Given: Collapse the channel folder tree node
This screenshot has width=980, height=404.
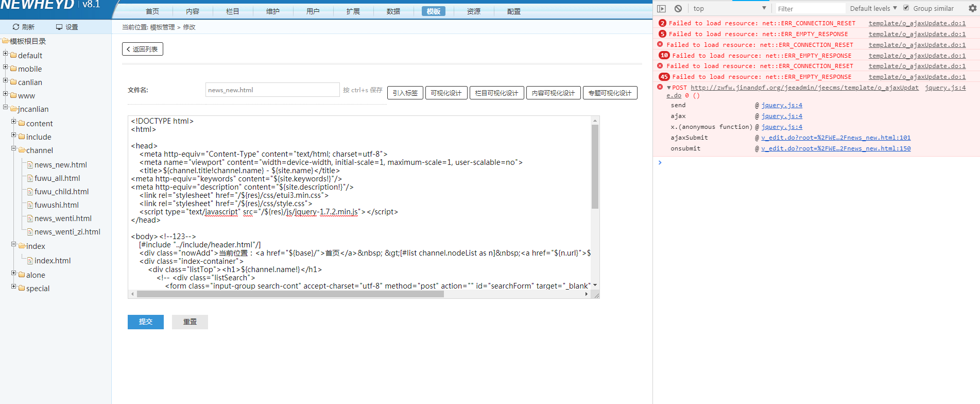Looking at the screenshot, I should point(14,148).
